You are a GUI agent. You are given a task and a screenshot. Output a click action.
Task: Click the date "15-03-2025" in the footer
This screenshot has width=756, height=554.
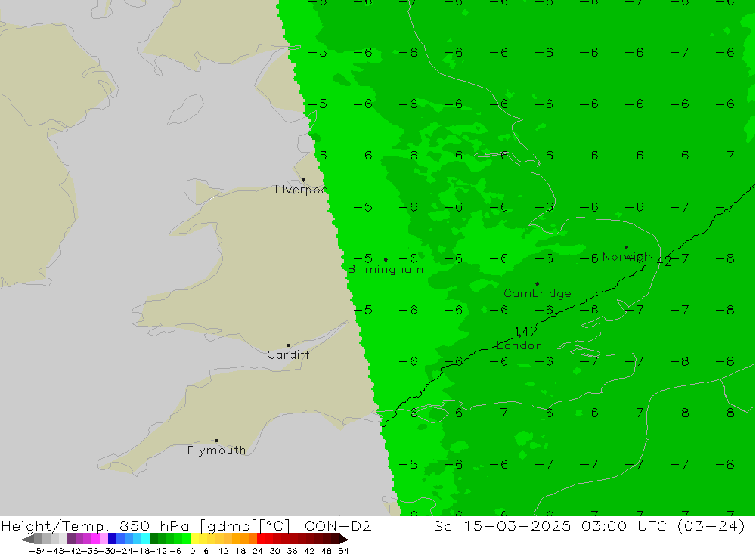pos(517,526)
